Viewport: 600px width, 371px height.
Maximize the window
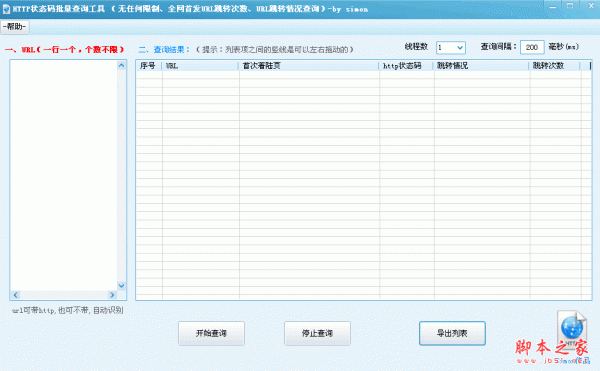pyautogui.click(x=570, y=7)
